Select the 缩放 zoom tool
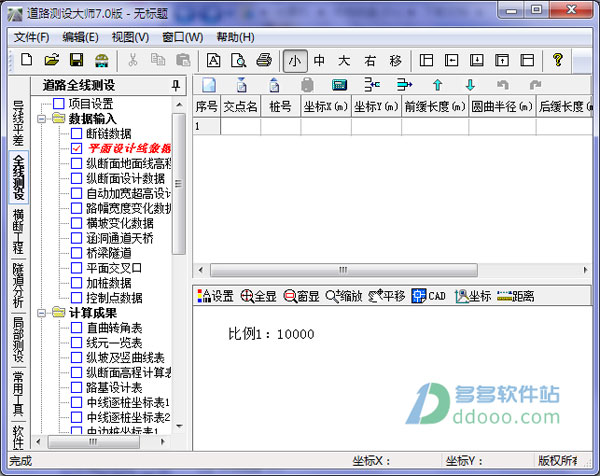The height and width of the screenshot is (476, 600). pos(344,296)
